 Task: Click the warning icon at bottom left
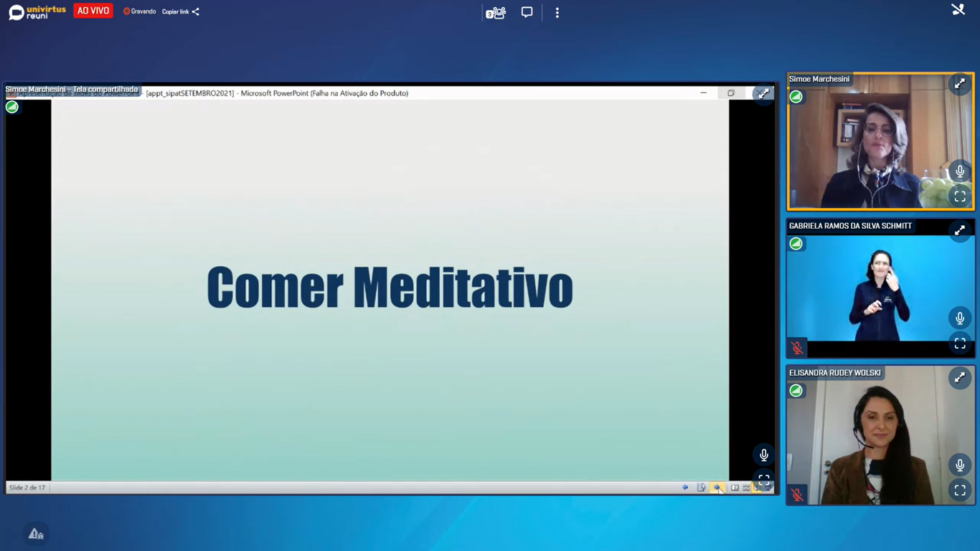coord(36,534)
